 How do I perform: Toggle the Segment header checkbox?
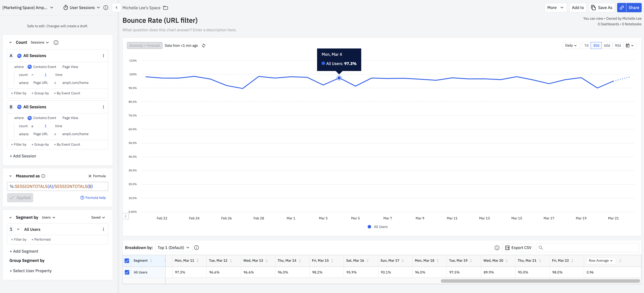[127, 261]
